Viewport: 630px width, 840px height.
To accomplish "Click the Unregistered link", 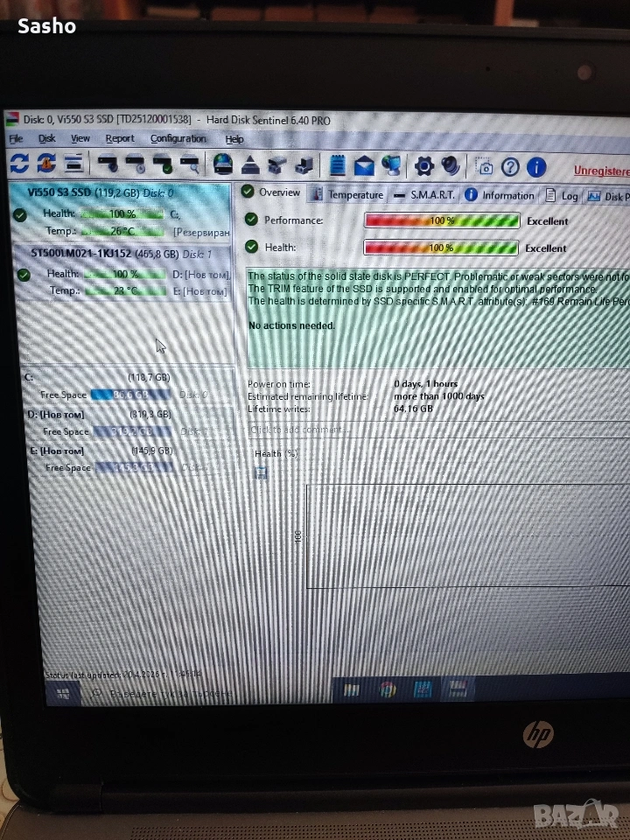I will point(602,171).
